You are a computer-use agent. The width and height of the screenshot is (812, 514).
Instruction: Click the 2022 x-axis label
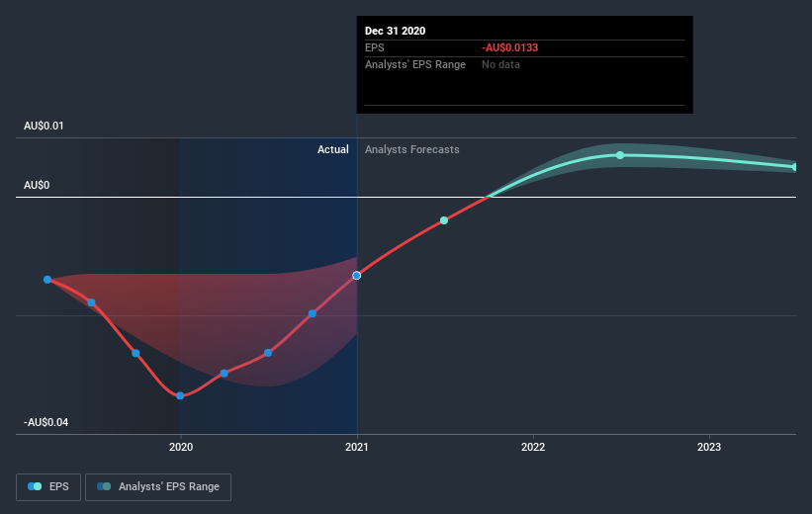tap(533, 447)
